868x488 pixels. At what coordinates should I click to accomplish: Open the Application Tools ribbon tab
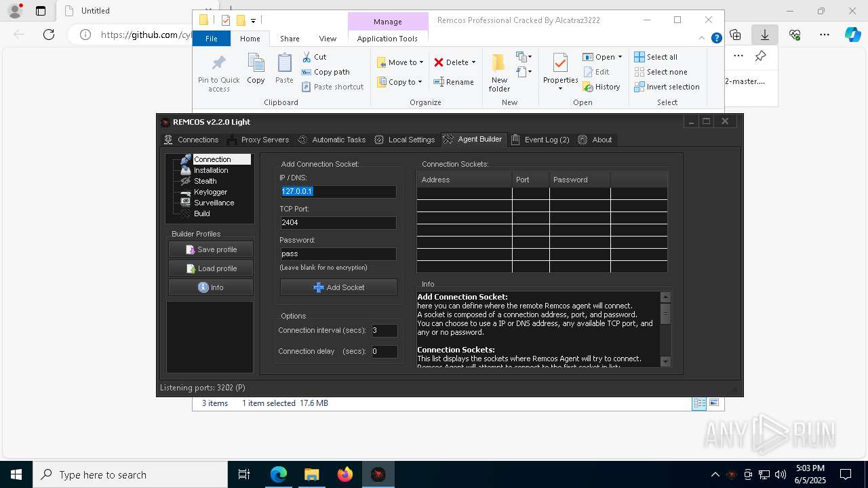click(387, 39)
